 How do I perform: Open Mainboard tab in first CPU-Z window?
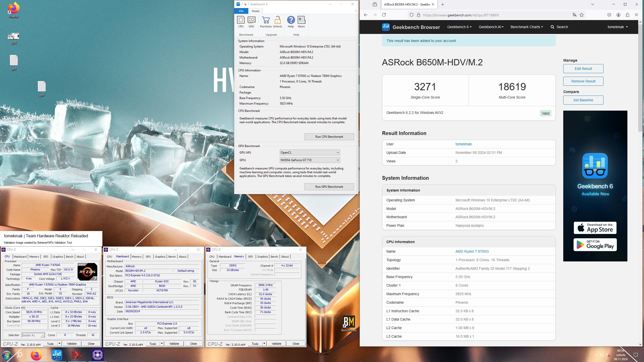(20, 257)
